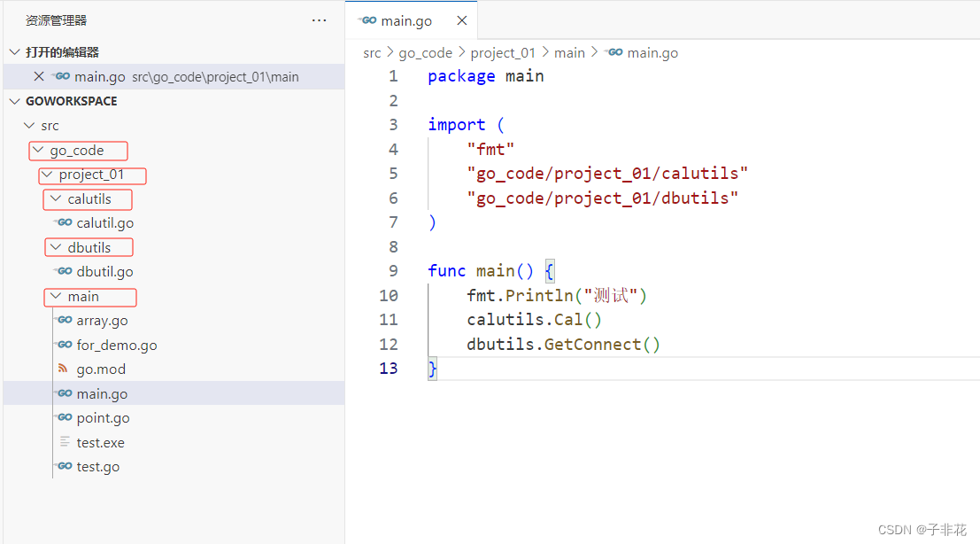The image size is (980, 544).
Task: Open test.exe from the file tree
Action: [101, 443]
